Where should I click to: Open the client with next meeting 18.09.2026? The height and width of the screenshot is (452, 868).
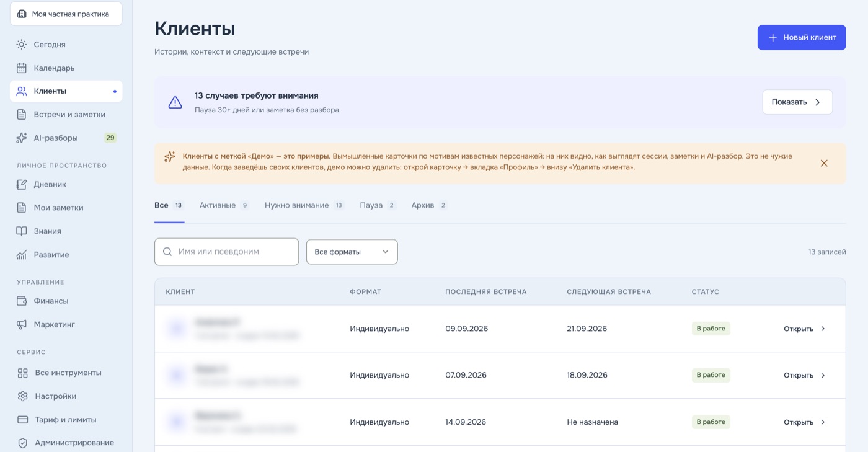[x=804, y=375]
